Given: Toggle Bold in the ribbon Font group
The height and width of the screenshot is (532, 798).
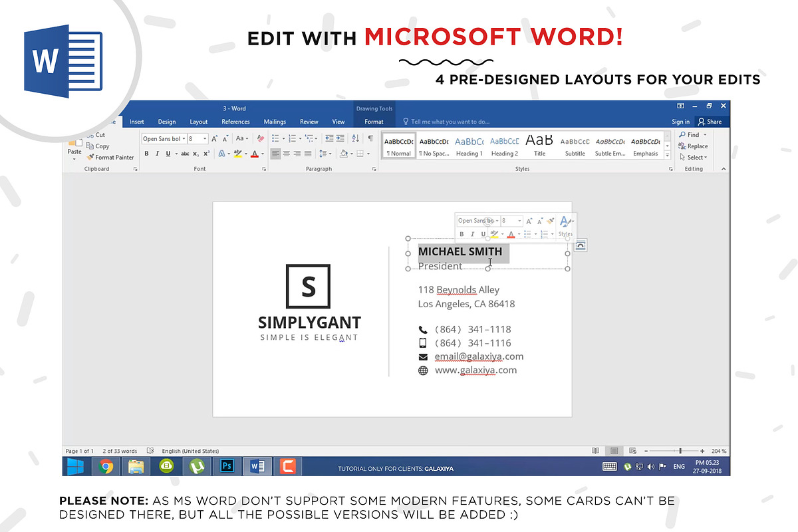Looking at the screenshot, I should point(146,154).
